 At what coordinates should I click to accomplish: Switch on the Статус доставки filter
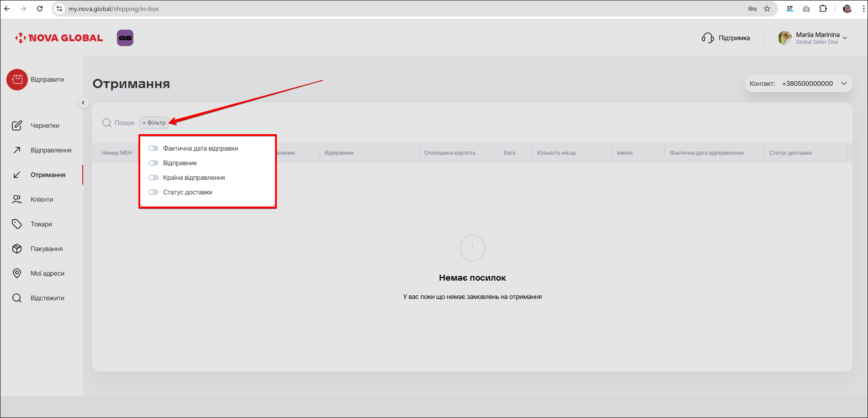click(153, 192)
